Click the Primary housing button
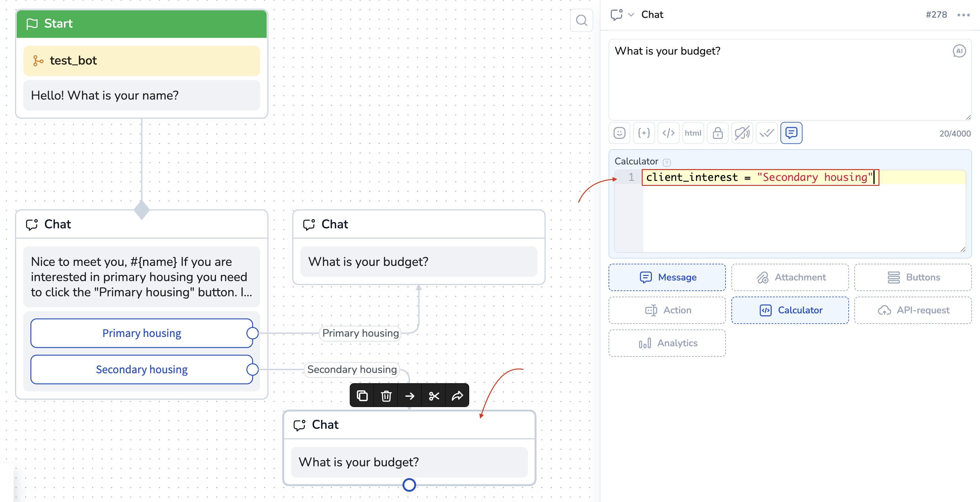The height and width of the screenshot is (502, 980). point(142,333)
